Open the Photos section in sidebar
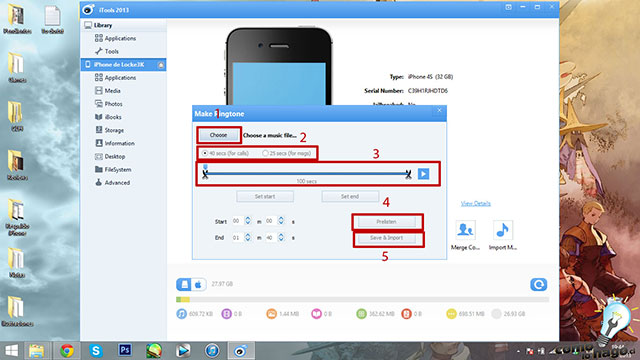The image size is (640, 360). coord(109,104)
